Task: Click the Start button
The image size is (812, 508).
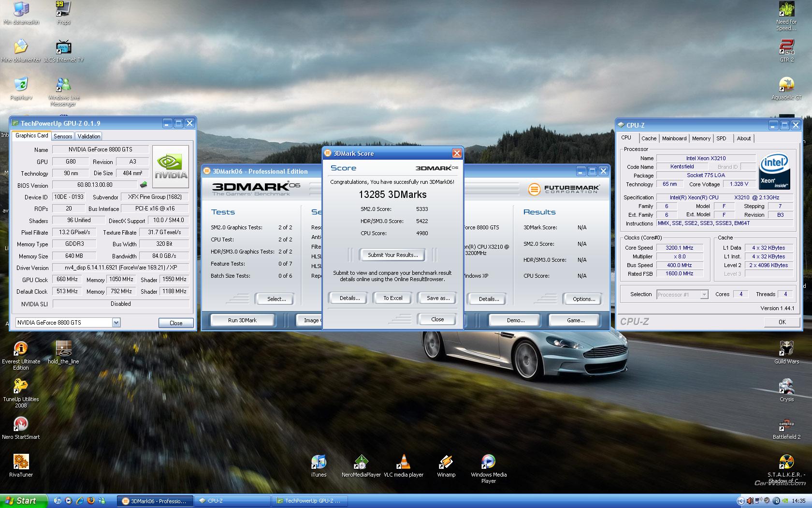Action: click(x=23, y=501)
